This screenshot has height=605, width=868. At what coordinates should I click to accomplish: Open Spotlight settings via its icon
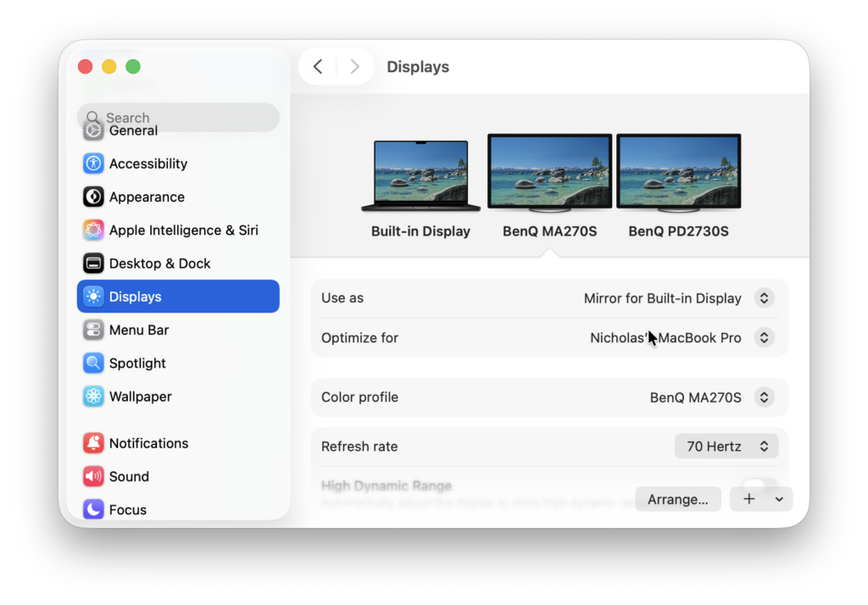93,363
